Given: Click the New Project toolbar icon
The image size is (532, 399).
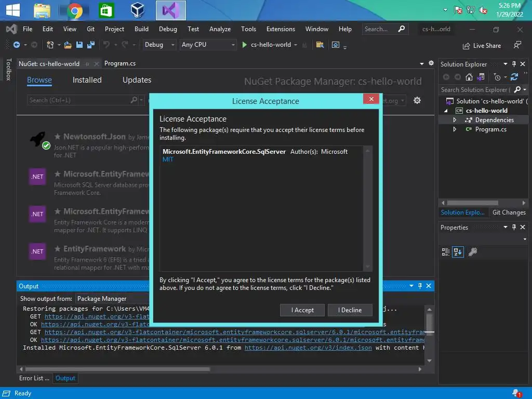Looking at the screenshot, I should tap(50, 45).
